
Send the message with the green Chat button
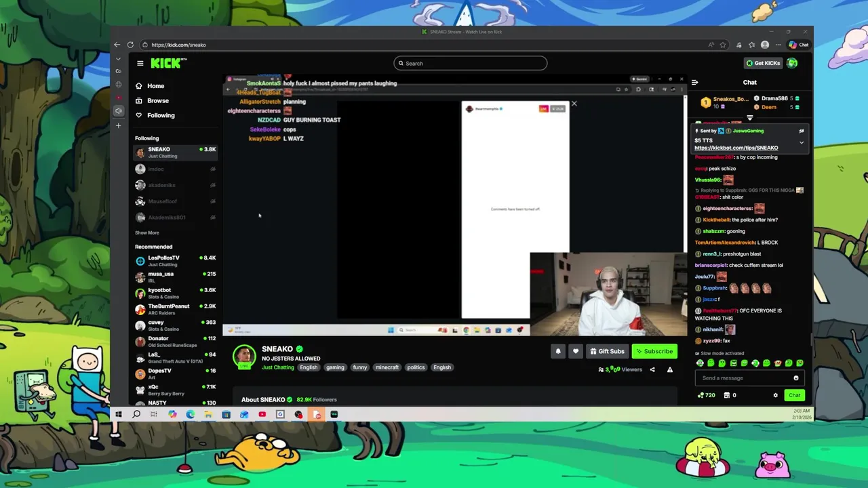pos(794,395)
